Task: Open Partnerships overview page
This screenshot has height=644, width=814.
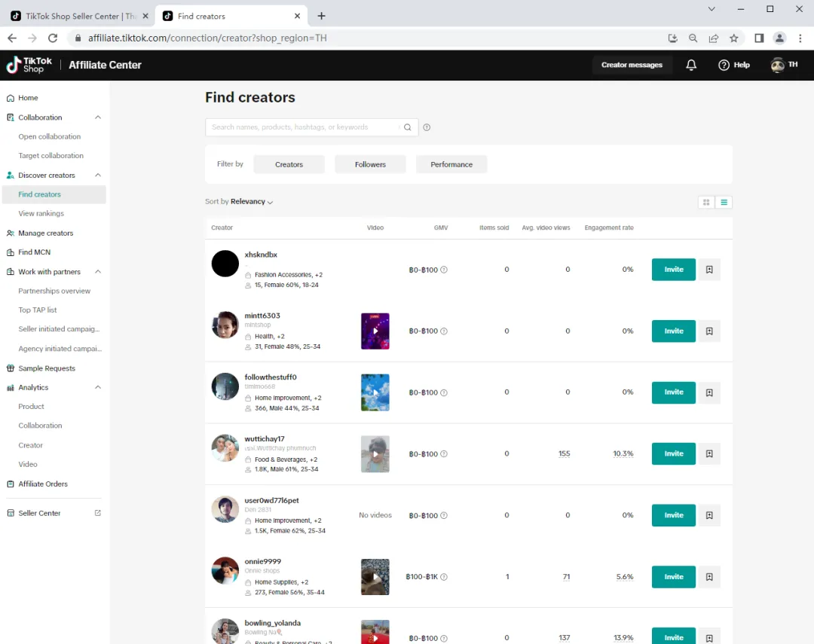Action: click(x=54, y=291)
